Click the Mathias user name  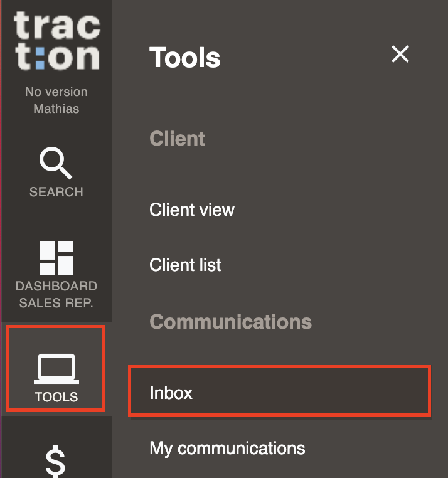(56, 109)
